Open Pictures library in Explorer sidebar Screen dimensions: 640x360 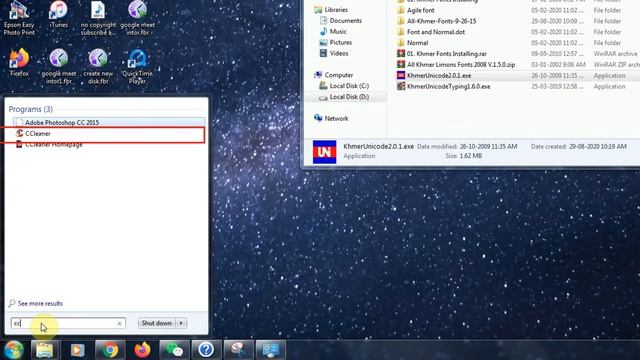[x=336, y=42]
